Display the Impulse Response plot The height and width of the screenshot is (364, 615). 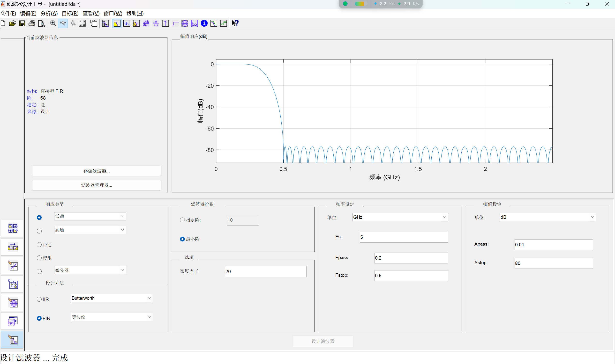click(165, 23)
